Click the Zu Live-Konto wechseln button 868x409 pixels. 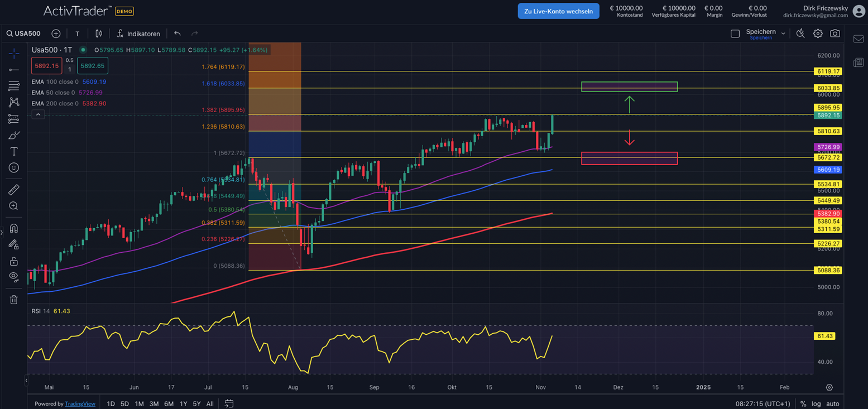coord(558,11)
